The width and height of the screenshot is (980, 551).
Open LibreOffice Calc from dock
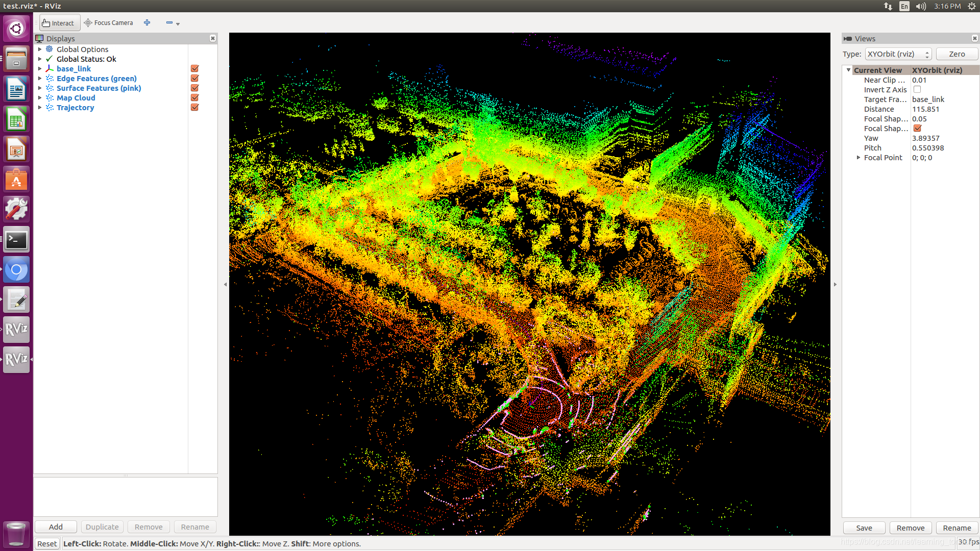click(x=16, y=119)
